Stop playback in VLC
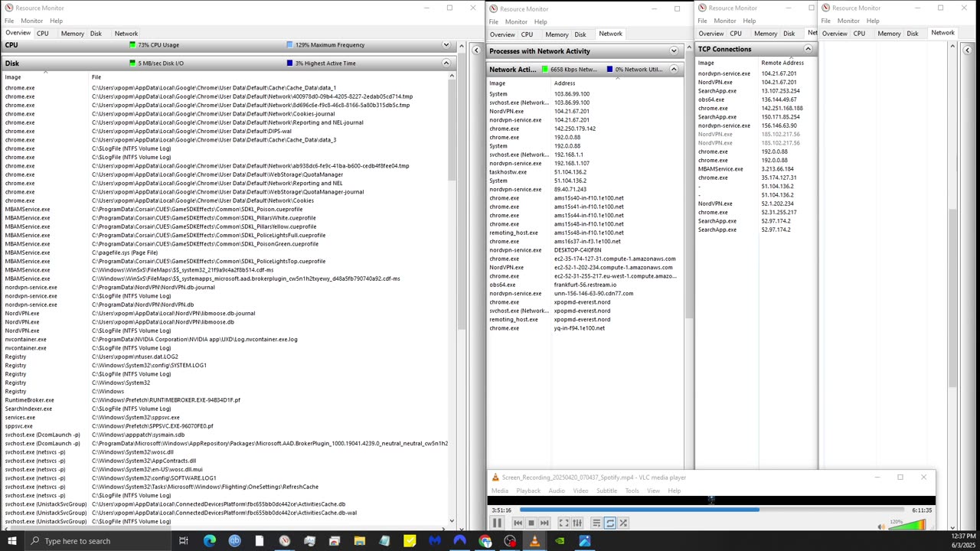 pos(531,523)
